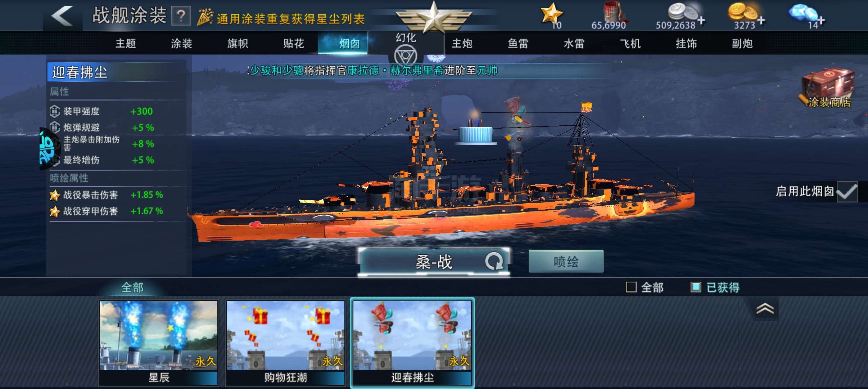
Task: Select the 星辰 funnel thumbnail
Action: point(159,343)
